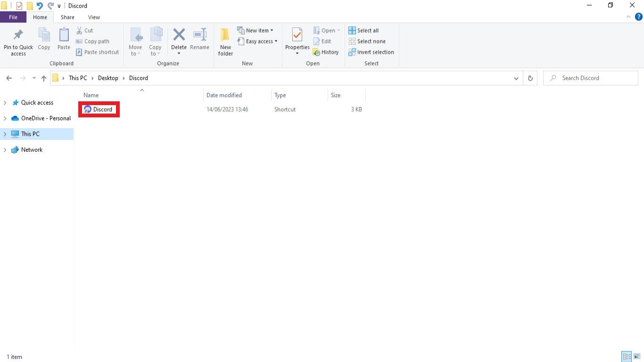Select the Cut icon
The image size is (644, 362).
[x=86, y=30]
